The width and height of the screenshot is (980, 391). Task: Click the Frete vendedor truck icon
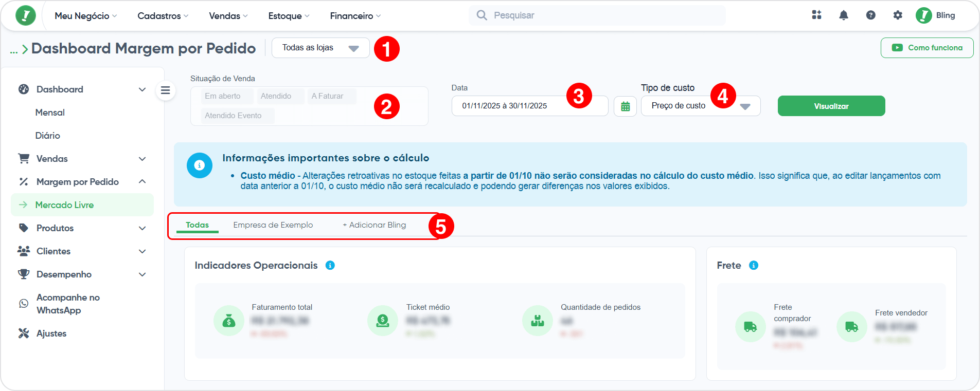[x=852, y=327]
